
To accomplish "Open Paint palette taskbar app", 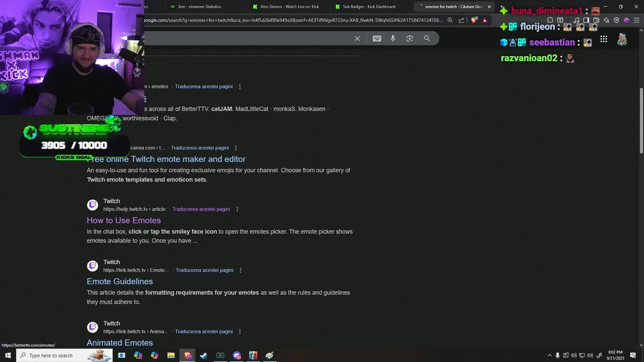I will [270, 355].
